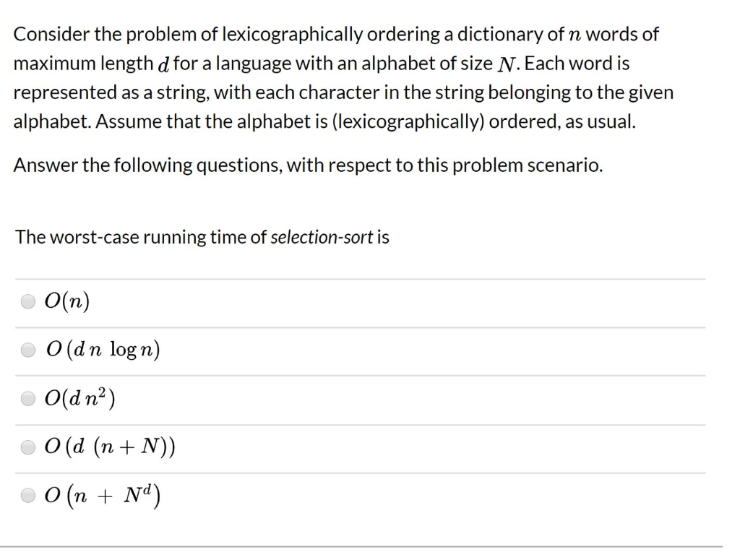Click the radio circle beside O(d n²)
This screenshot has height=560, width=740.
[28, 398]
